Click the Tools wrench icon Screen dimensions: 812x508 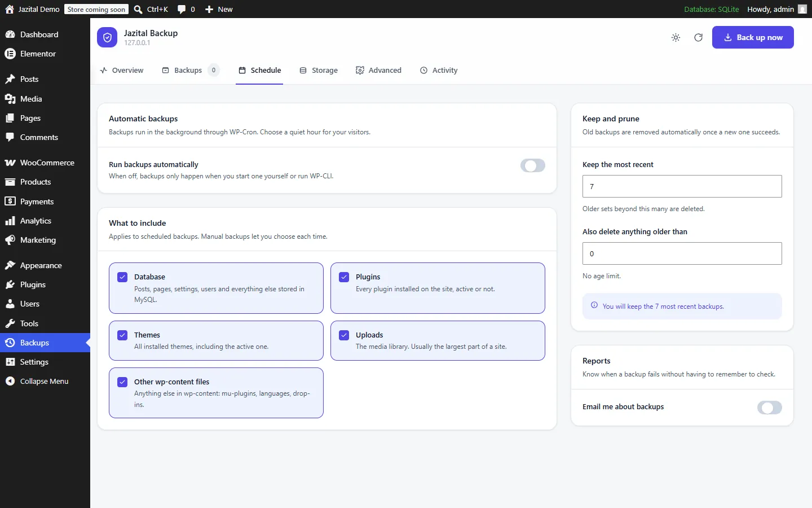[10, 323]
